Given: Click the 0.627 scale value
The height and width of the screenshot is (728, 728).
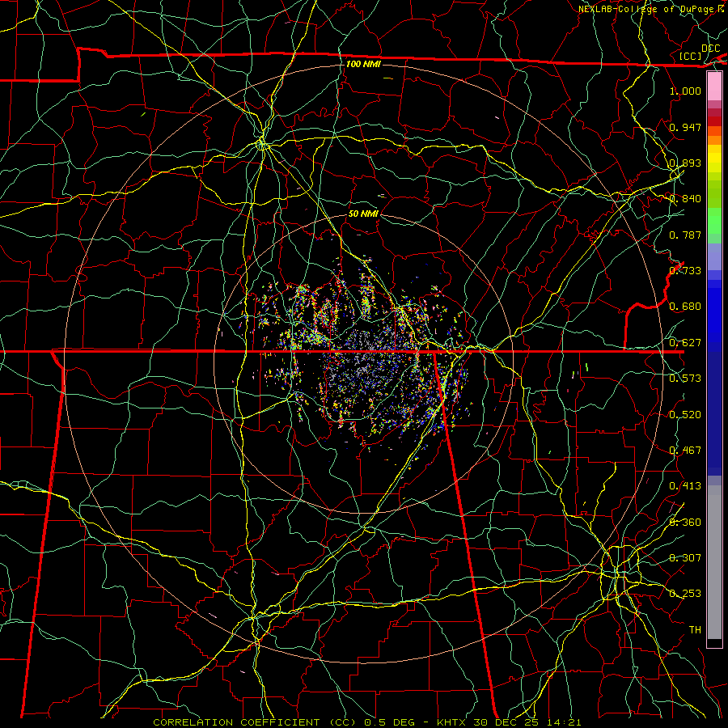Looking at the screenshot, I should pyautogui.click(x=685, y=343).
